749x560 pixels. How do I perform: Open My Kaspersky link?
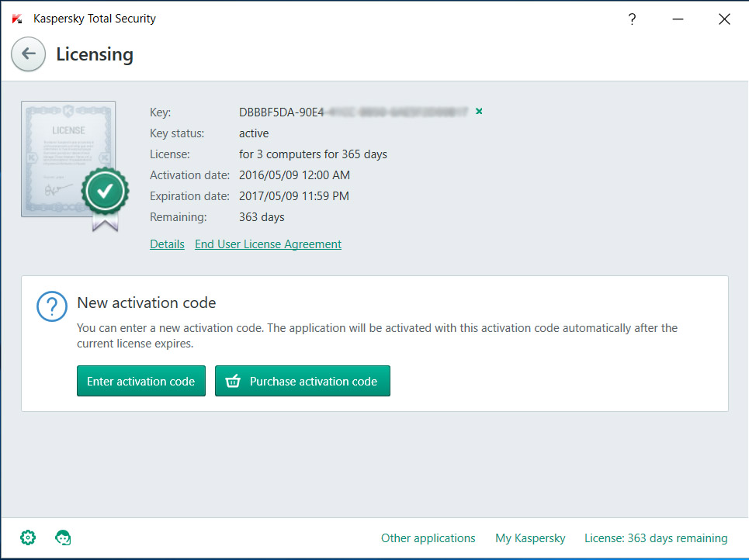pos(530,538)
